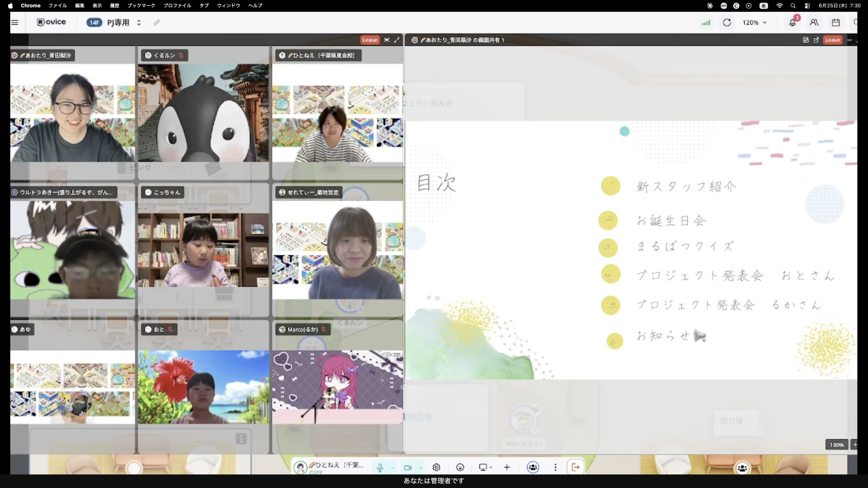The image size is (868, 488).
Task: Select せれてぃー video tile
Action: tap(338, 250)
